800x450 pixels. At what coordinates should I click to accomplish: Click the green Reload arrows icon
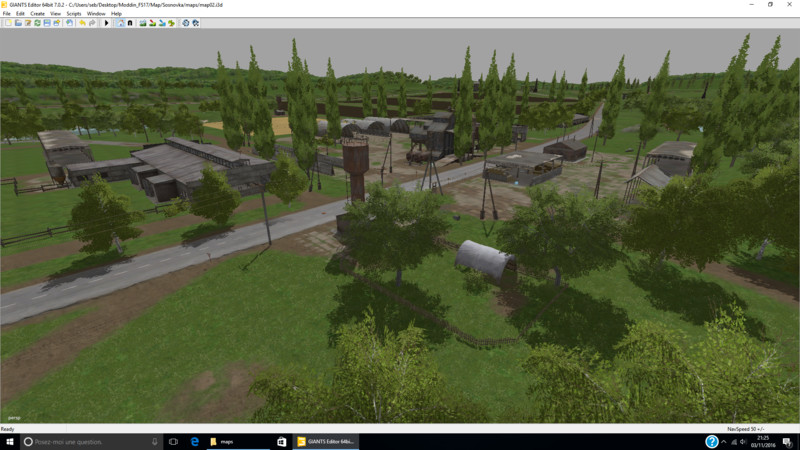click(x=37, y=22)
